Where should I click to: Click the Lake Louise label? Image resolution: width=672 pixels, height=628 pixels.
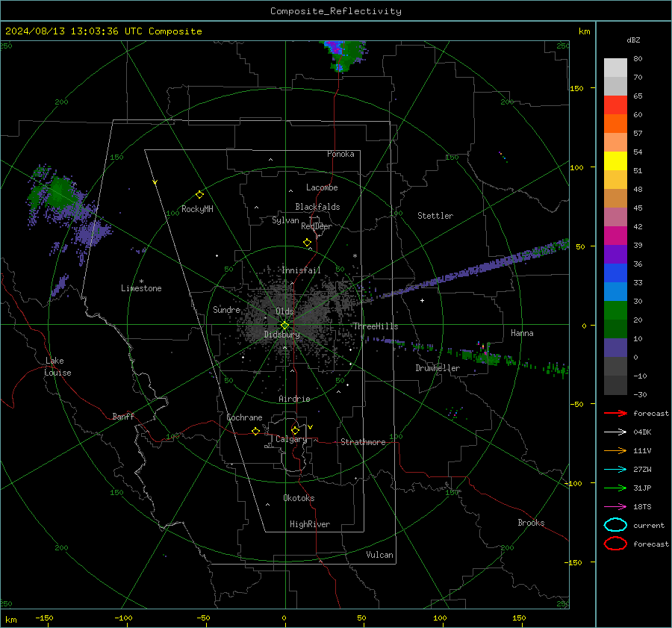[57, 367]
